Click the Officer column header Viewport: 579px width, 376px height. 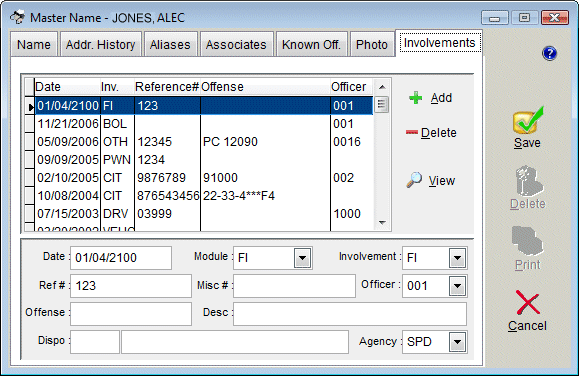pyautogui.click(x=352, y=87)
